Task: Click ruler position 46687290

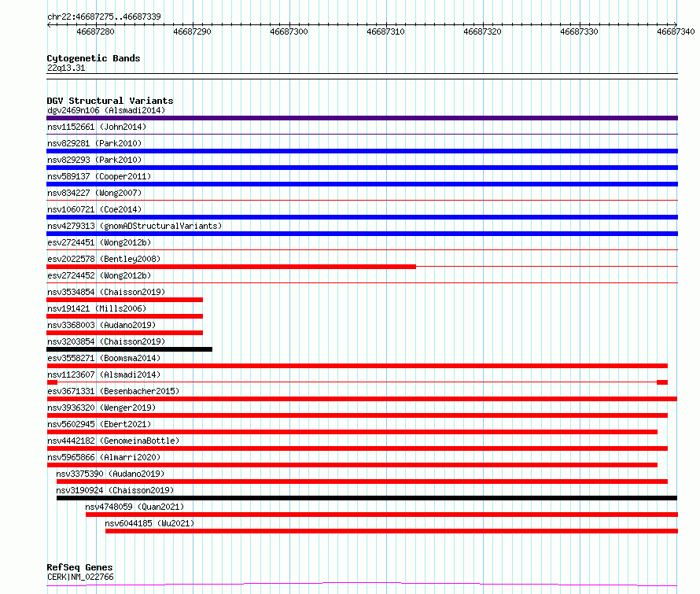Action: 193,31
